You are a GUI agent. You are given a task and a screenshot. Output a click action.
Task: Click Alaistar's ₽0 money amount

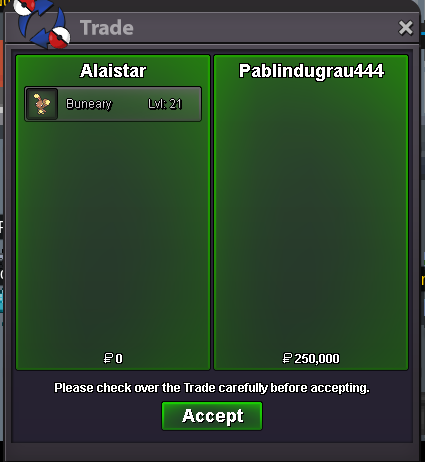[x=113, y=358]
